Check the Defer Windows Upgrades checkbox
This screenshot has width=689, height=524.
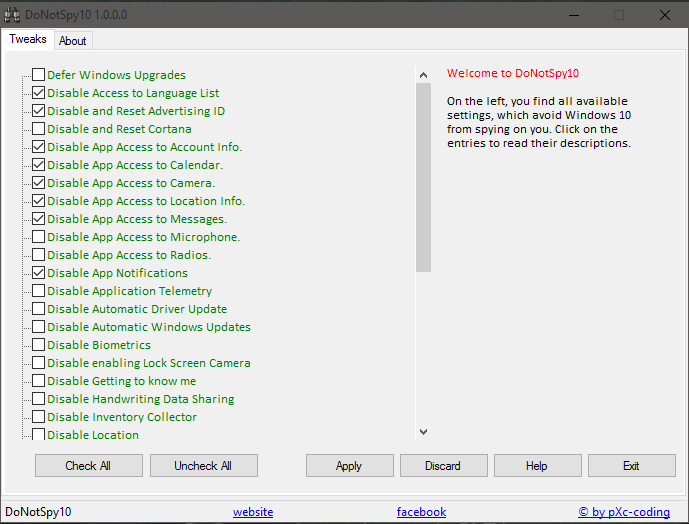coord(39,75)
